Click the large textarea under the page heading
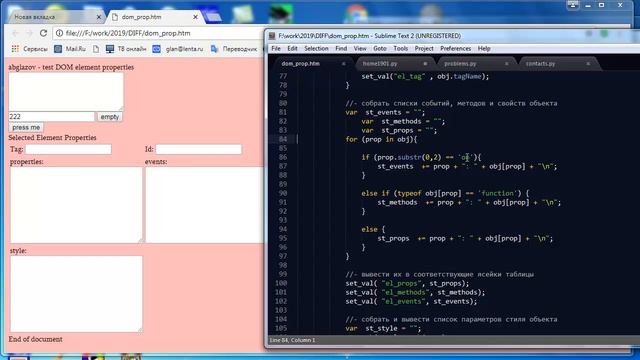 [x=66, y=91]
